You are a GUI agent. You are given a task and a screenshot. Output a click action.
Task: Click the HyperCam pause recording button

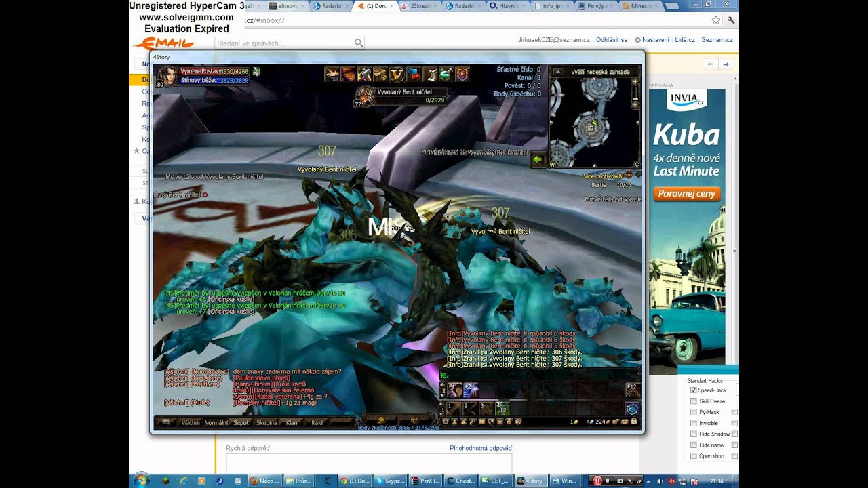pyautogui.click(x=598, y=481)
